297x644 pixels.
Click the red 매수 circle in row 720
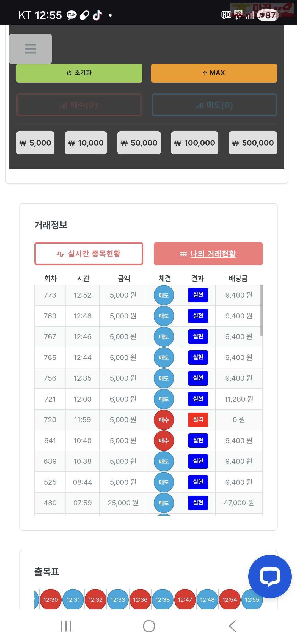[164, 420]
